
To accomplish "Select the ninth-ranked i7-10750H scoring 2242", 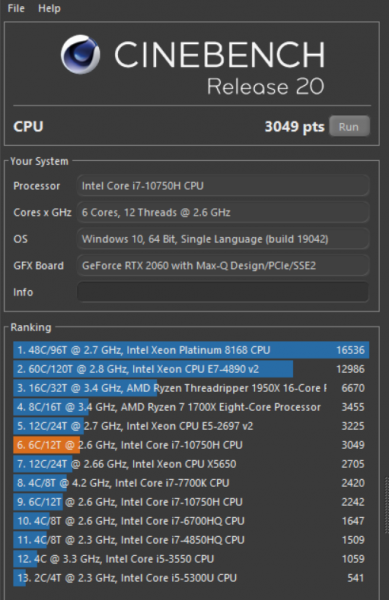I will tap(191, 502).
